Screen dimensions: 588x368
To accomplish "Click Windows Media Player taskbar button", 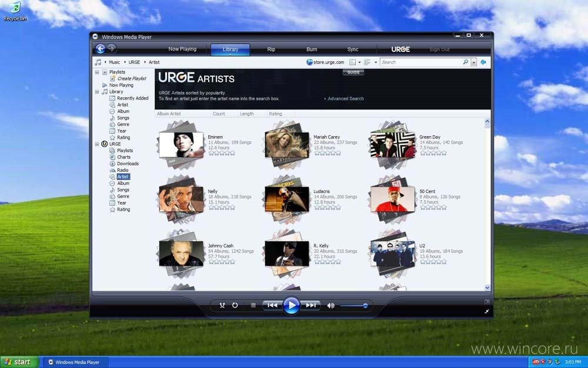I will tap(77, 362).
